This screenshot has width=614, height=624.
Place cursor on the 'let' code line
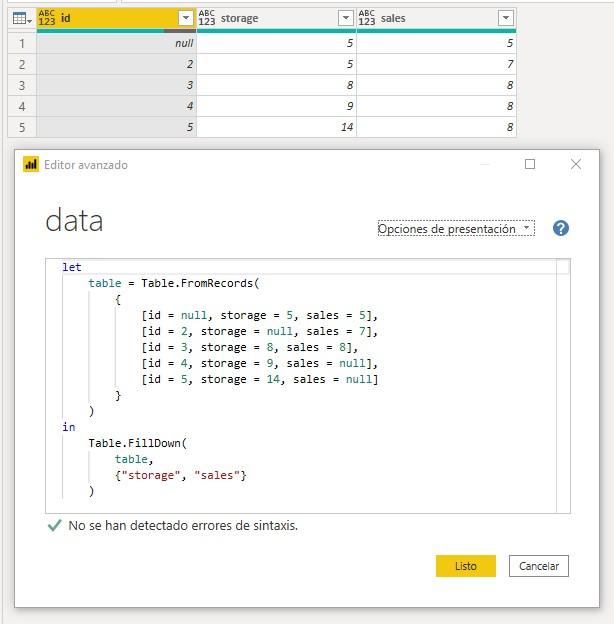click(x=72, y=267)
